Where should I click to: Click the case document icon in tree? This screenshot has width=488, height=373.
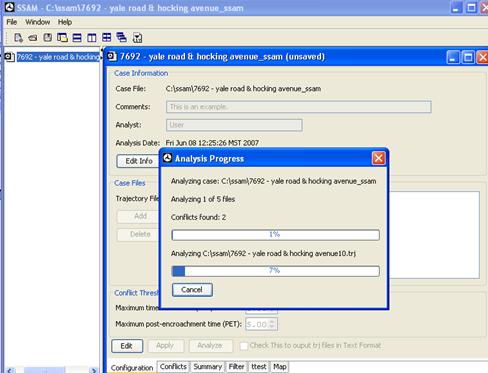(x=9, y=57)
